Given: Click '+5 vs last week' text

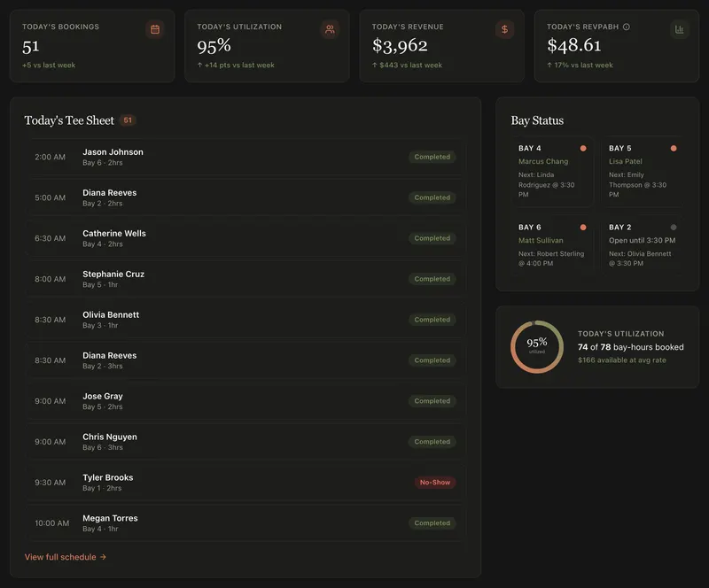Looking at the screenshot, I should [x=49, y=65].
